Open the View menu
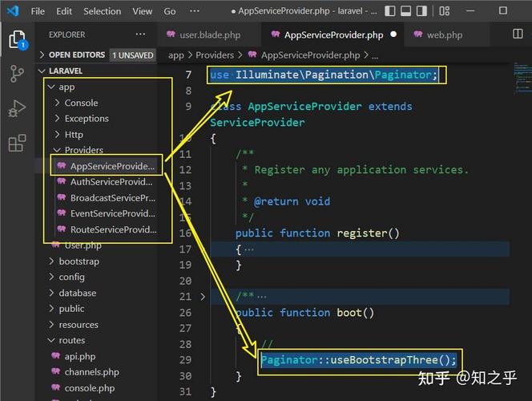Screen dimensions: 532x401 [143, 11]
